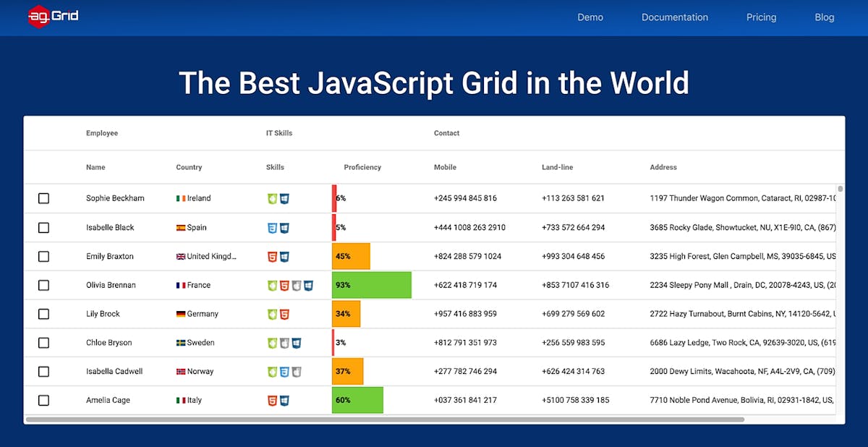
Task: Open the Blog link
Action: click(x=824, y=17)
